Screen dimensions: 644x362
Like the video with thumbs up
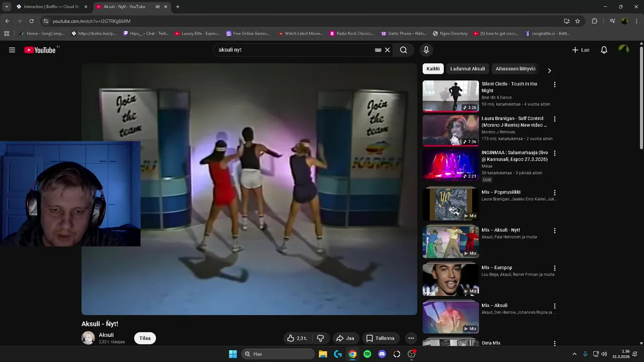(x=298, y=338)
